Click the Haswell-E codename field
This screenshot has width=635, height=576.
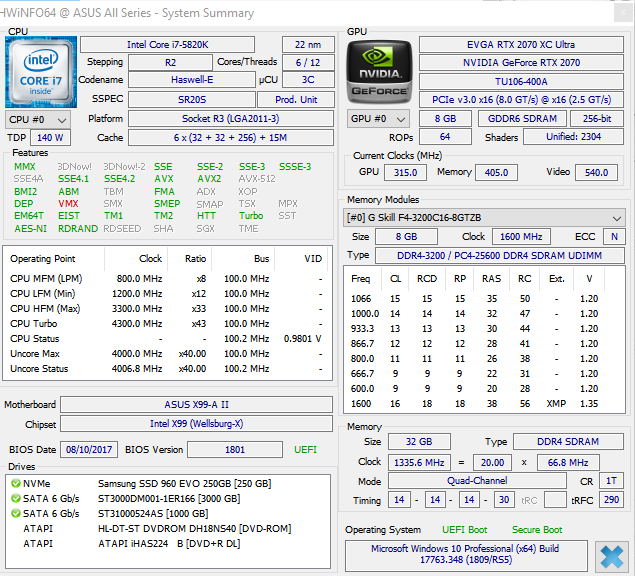pyautogui.click(x=192, y=80)
